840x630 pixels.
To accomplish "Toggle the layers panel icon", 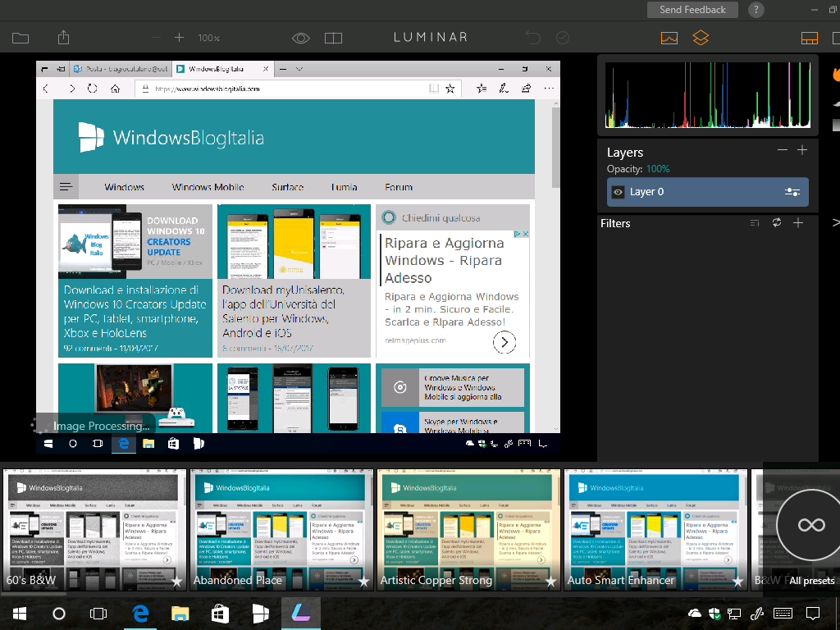I will 701,38.
